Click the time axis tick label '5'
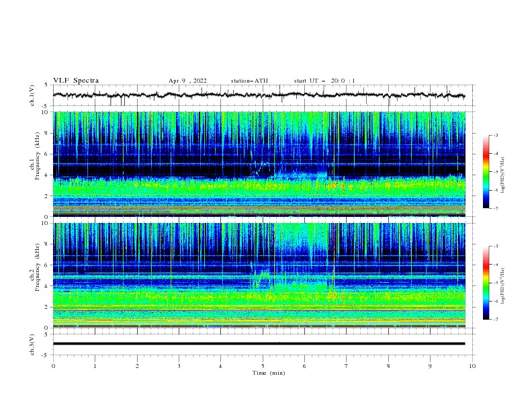Screen dimensions: 532x411 263,366
